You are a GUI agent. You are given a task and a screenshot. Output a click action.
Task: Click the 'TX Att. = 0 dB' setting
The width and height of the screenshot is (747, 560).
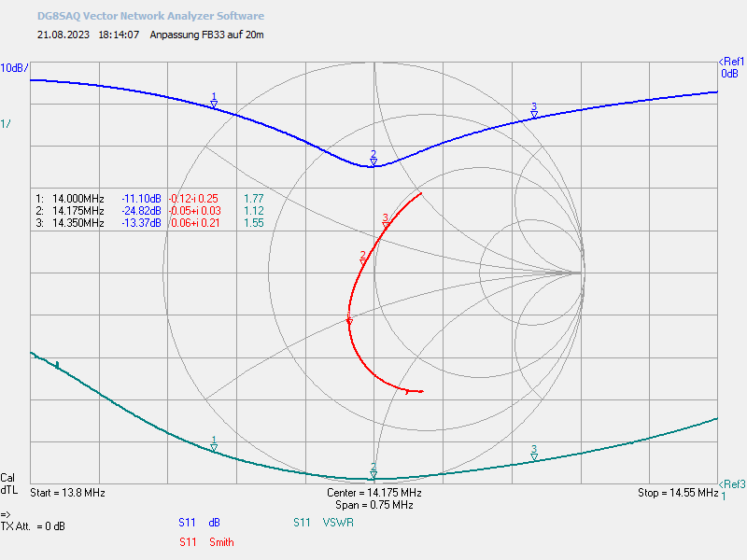pos(33,526)
